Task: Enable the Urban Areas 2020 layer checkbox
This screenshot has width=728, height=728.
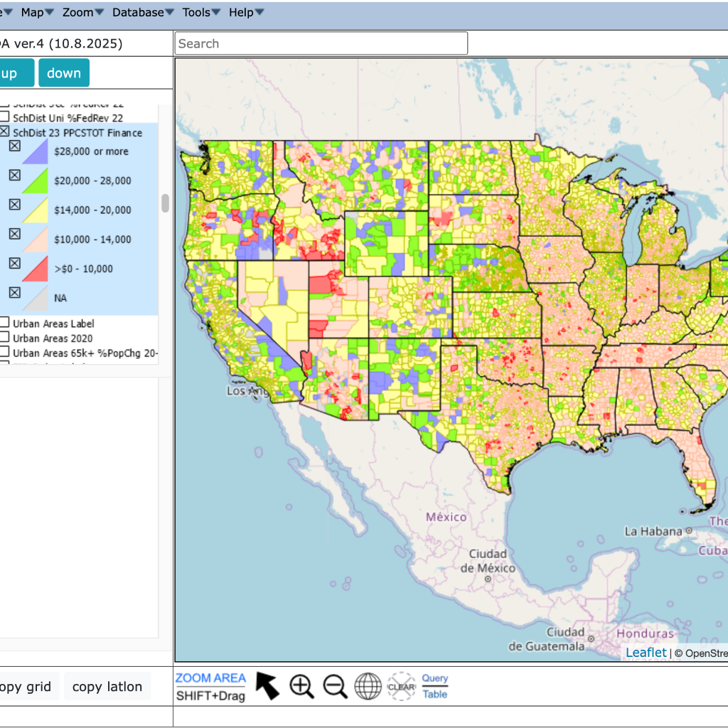Action: 4,338
